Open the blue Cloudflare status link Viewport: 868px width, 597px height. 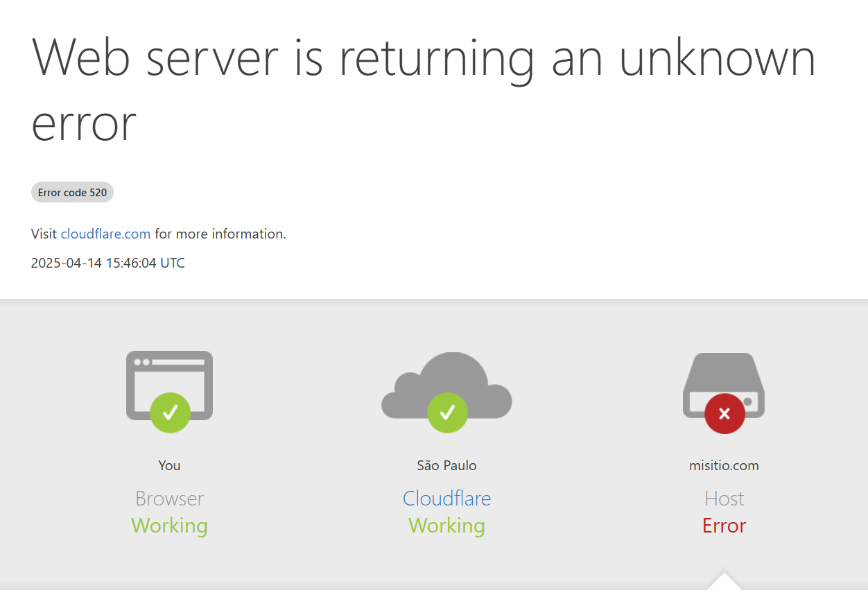(447, 499)
